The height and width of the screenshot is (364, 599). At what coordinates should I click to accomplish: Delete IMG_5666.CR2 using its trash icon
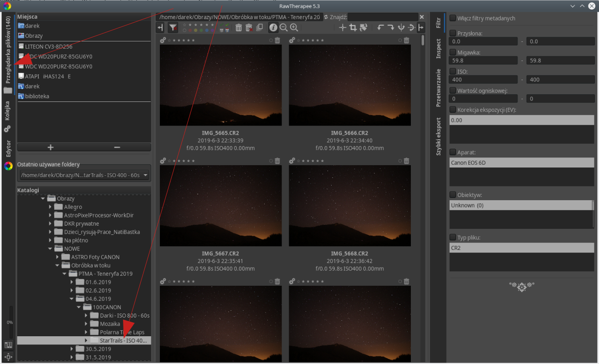coord(406,40)
